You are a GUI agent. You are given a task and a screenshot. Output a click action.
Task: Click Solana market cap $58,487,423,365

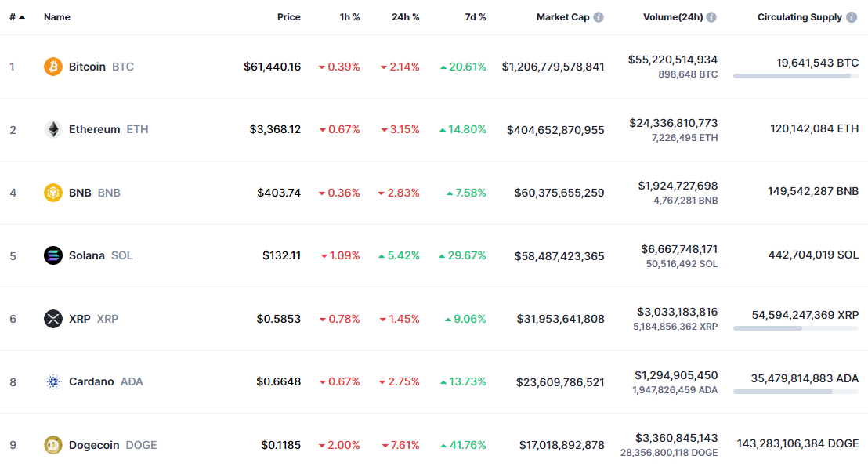point(559,256)
